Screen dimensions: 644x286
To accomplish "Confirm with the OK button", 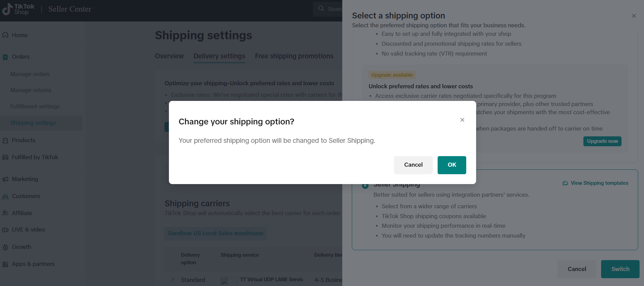I will [x=452, y=165].
